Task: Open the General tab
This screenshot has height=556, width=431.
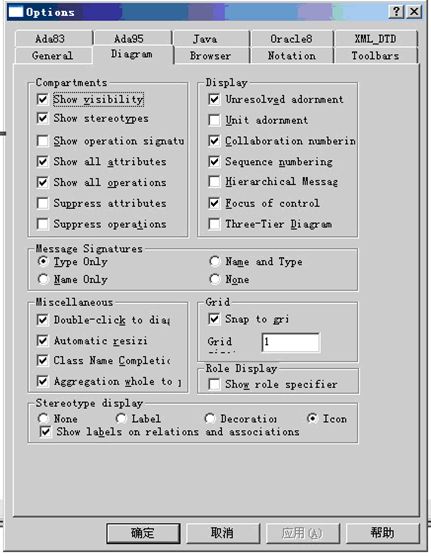Action: coord(53,56)
